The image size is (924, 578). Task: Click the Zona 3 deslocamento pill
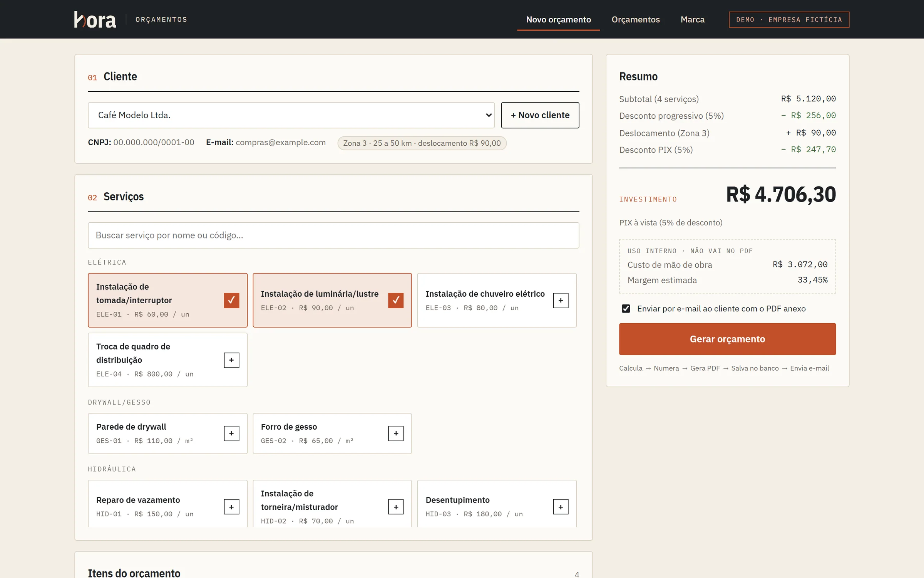point(422,143)
